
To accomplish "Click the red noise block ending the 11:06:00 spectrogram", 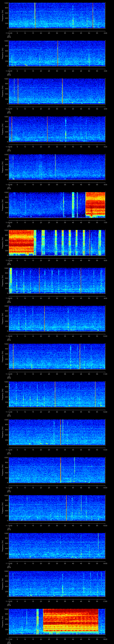I will point(95,204).
